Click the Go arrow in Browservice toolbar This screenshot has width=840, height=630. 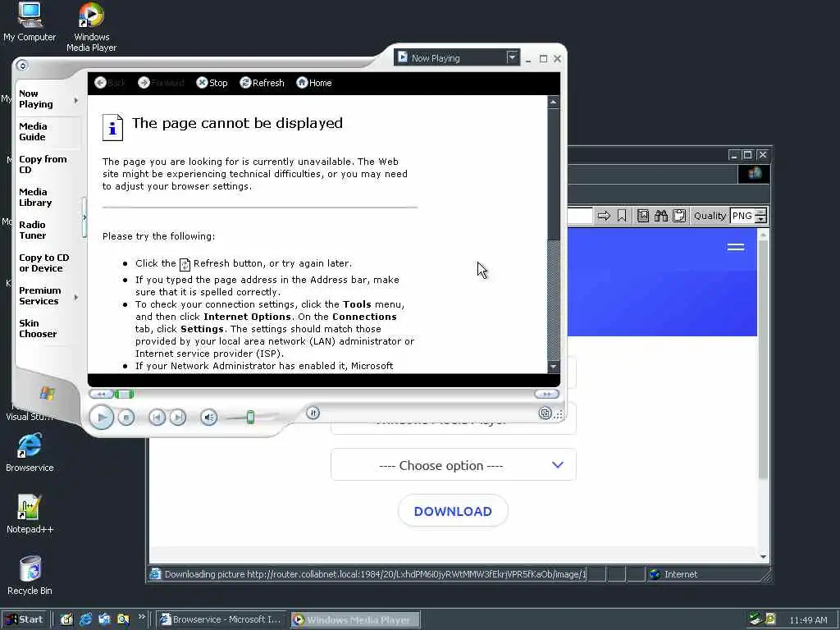[604, 216]
